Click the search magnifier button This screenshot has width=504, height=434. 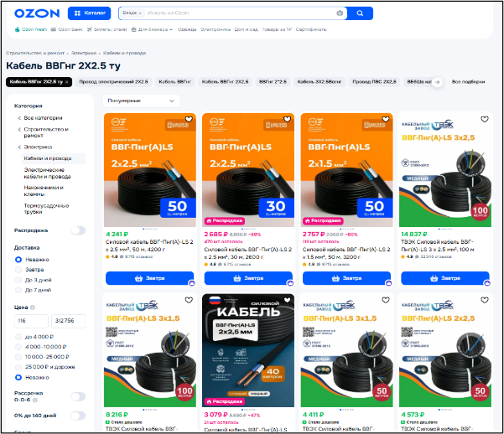[360, 13]
